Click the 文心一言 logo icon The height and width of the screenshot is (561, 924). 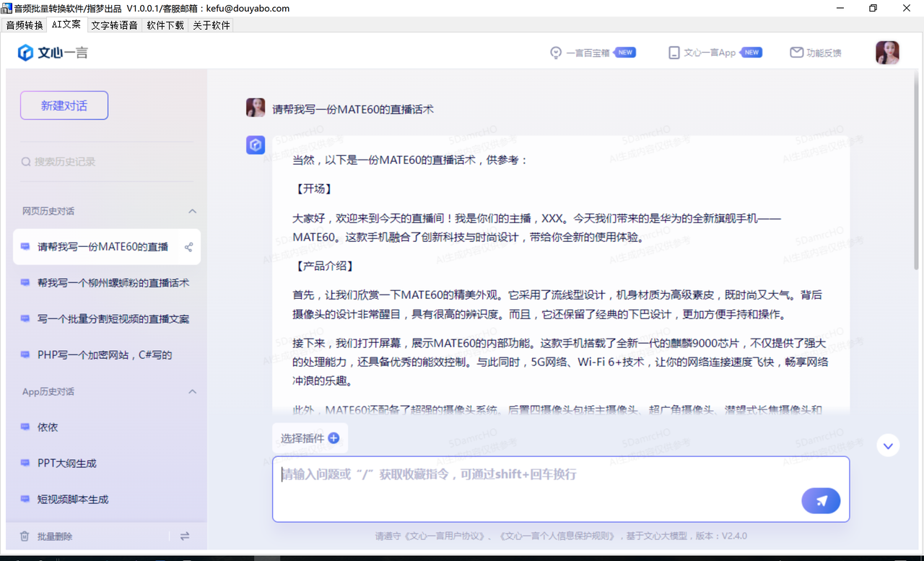(x=25, y=53)
